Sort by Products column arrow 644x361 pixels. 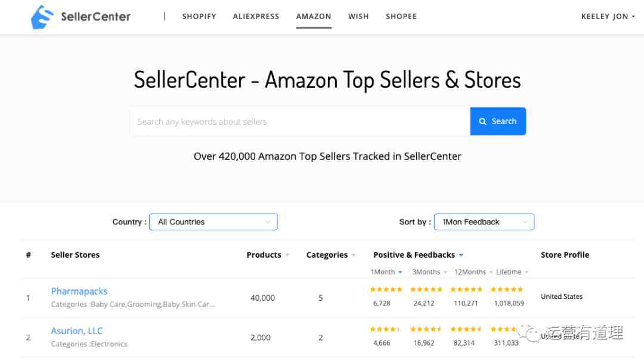click(x=287, y=255)
